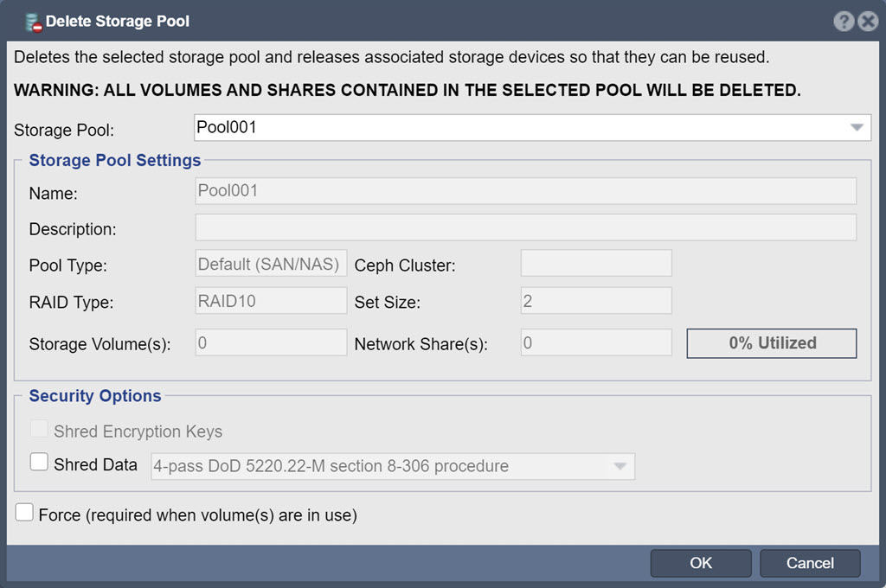Click the Delete Storage Pool title icon
Viewport: 886px width, 588px height.
pos(34,22)
